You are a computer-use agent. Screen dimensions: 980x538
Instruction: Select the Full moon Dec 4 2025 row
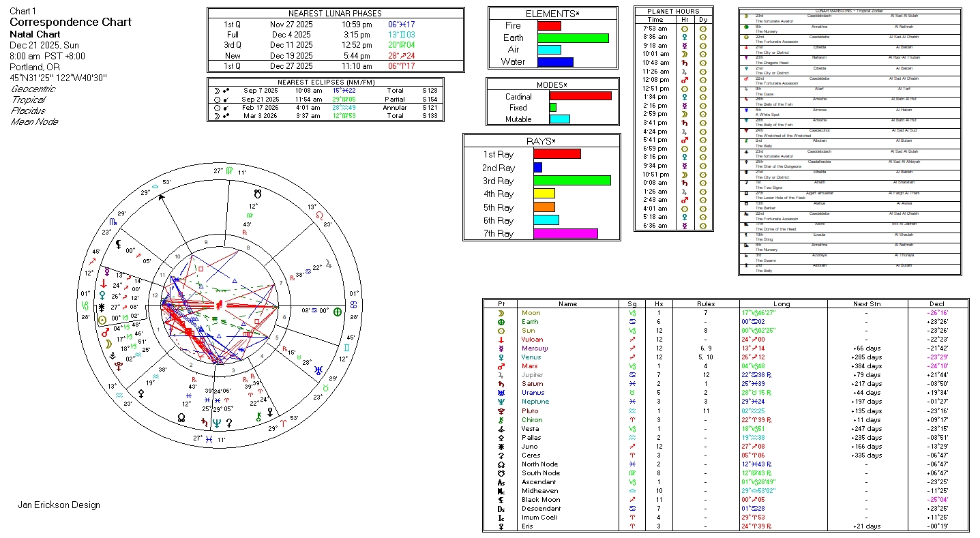tap(335, 35)
